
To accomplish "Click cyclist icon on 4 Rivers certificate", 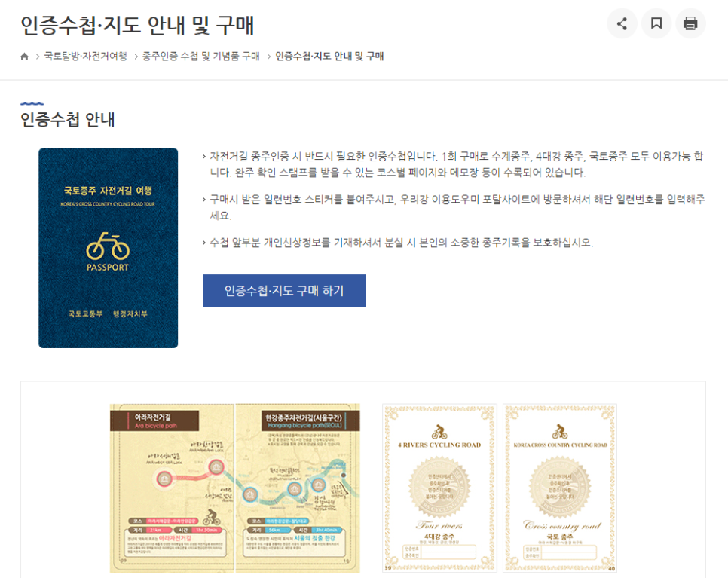I will (x=439, y=432).
